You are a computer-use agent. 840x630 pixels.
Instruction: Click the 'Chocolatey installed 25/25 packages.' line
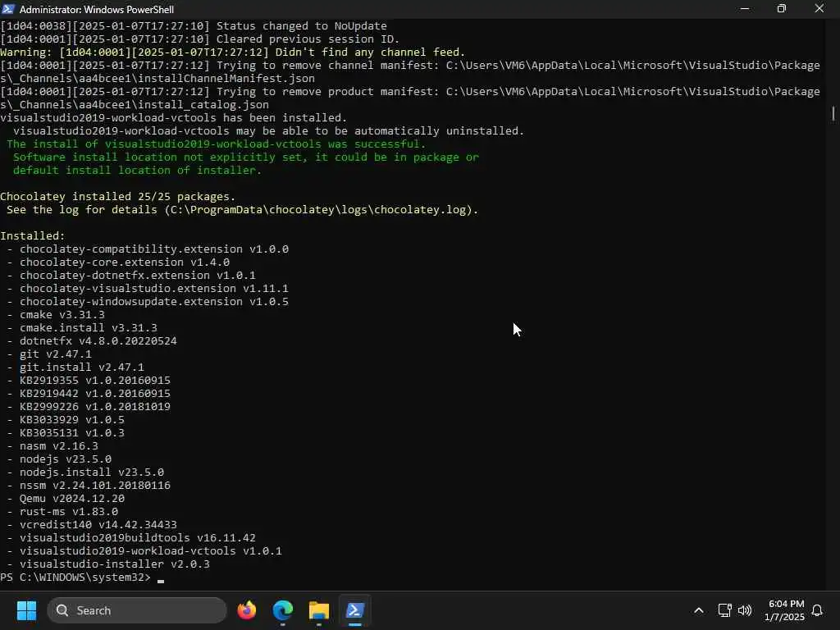coord(118,196)
